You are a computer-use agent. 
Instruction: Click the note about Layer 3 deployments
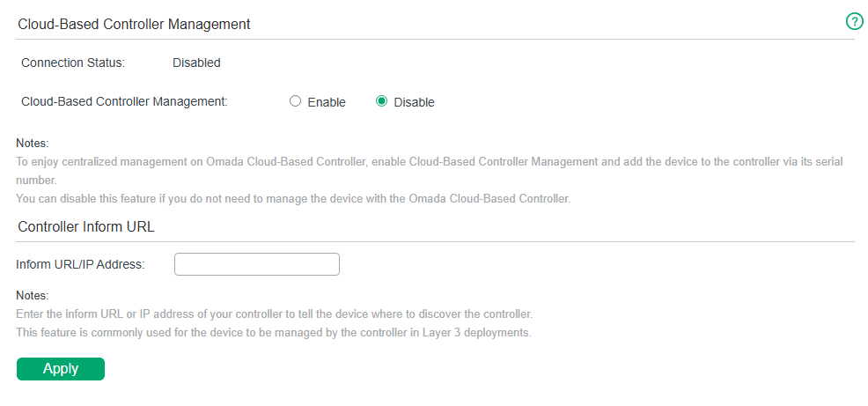click(274, 334)
